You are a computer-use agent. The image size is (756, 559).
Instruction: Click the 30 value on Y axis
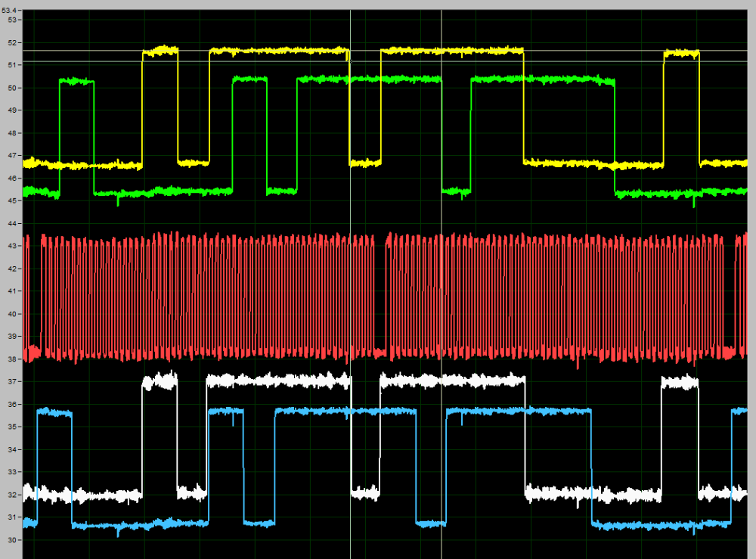pos(12,540)
